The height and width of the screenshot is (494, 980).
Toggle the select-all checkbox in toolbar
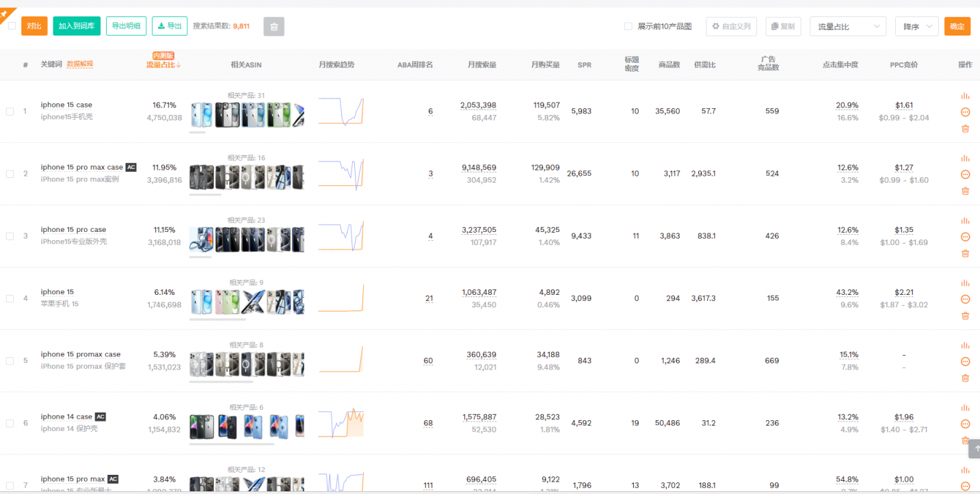(x=12, y=26)
